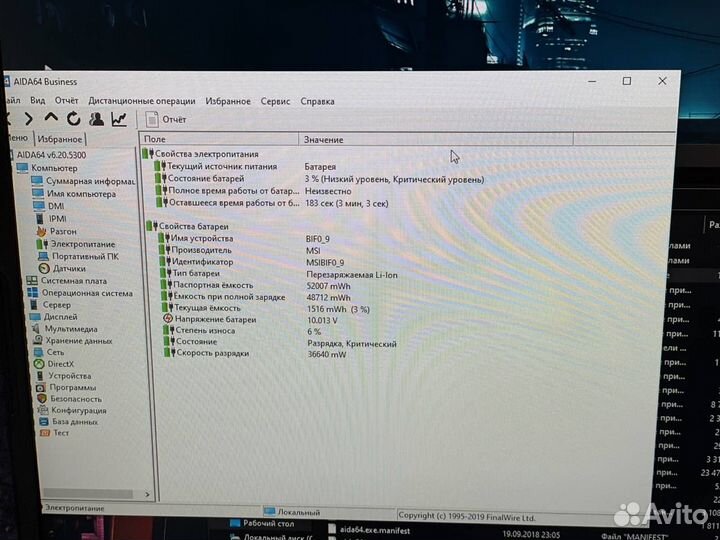Click the Forward navigation arrow
720x540 pixels.
click(x=28, y=119)
